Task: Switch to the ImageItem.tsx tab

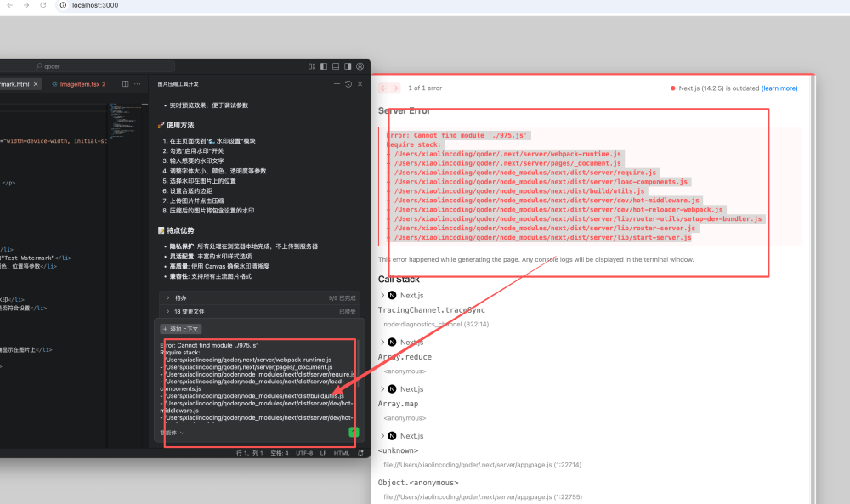Action: [79, 84]
